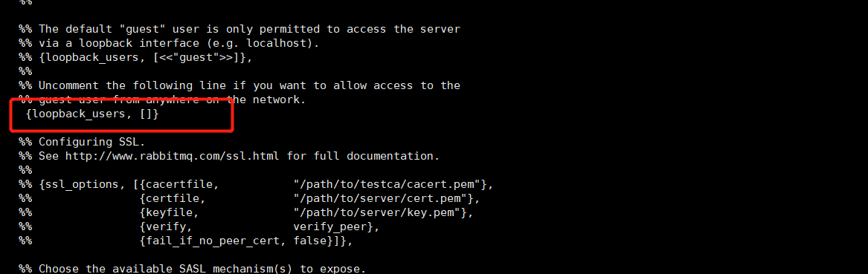This screenshot has height=274, width=868.
Task: Place cursor on the commented loopback_users guest line
Action: pyautogui.click(x=135, y=57)
